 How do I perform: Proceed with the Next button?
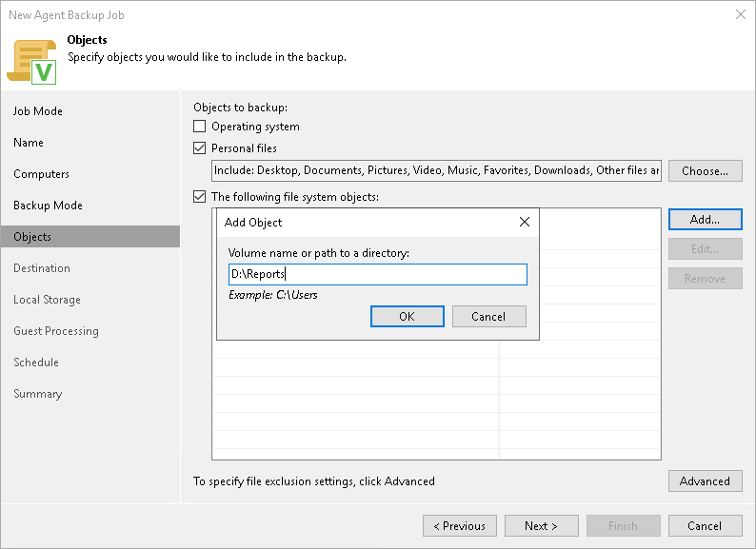click(x=542, y=526)
